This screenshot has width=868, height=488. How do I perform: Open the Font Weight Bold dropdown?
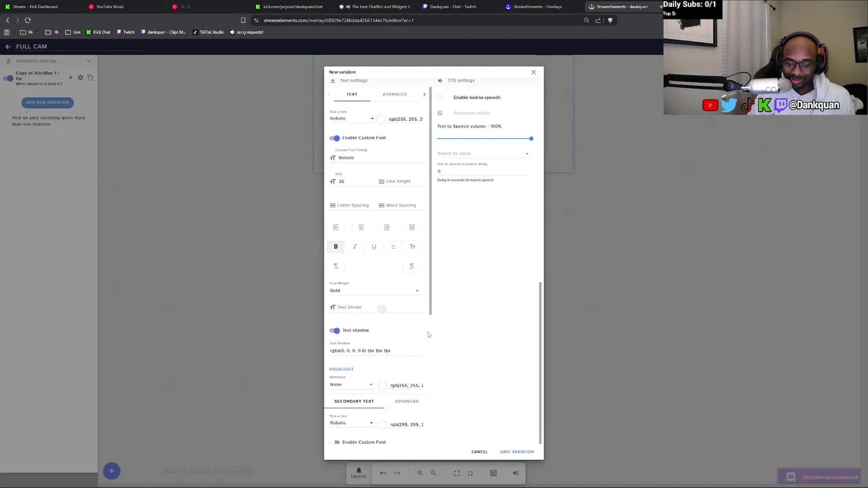click(374, 290)
